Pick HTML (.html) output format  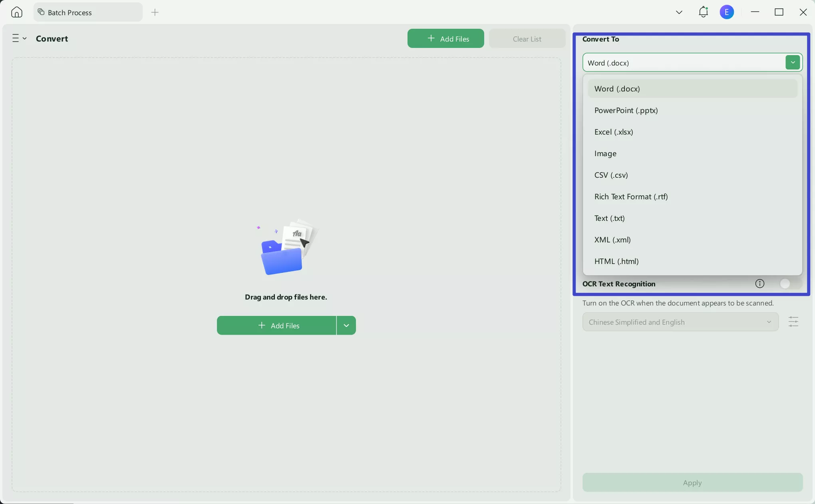616,261
